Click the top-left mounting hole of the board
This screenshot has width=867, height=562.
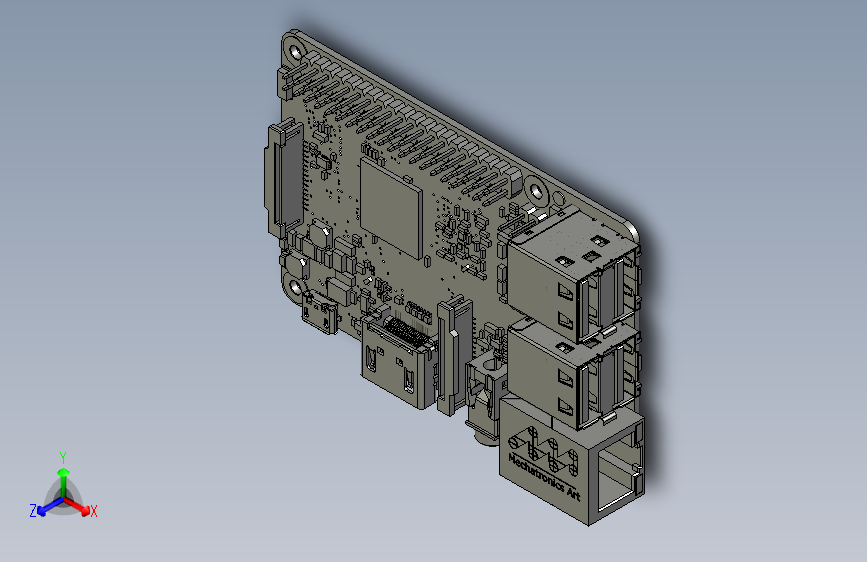coord(295,53)
